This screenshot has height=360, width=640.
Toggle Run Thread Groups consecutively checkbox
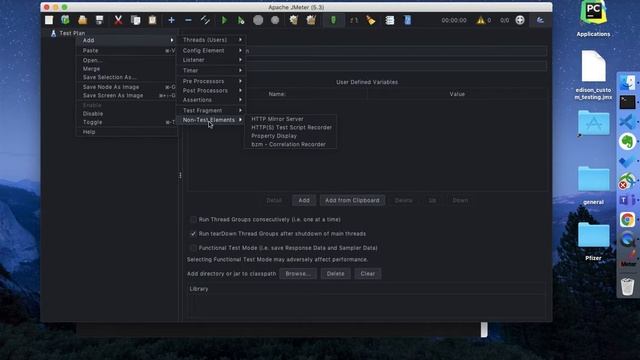pyautogui.click(x=193, y=220)
